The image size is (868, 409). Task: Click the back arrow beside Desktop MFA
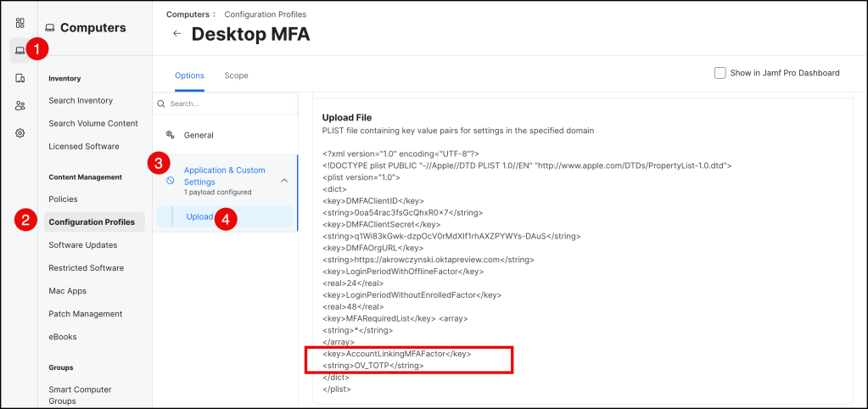(176, 34)
